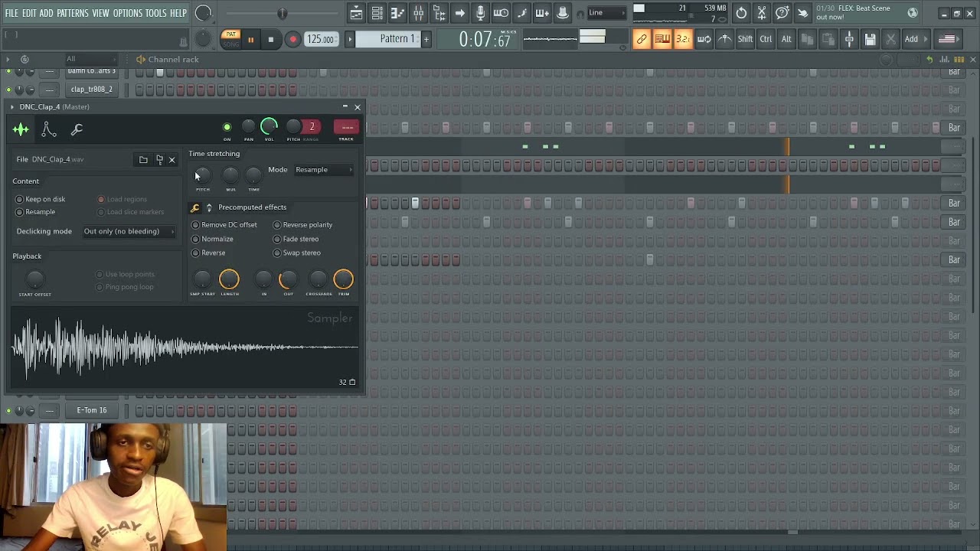Click the mixer TRACK selector

tap(347, 127)
